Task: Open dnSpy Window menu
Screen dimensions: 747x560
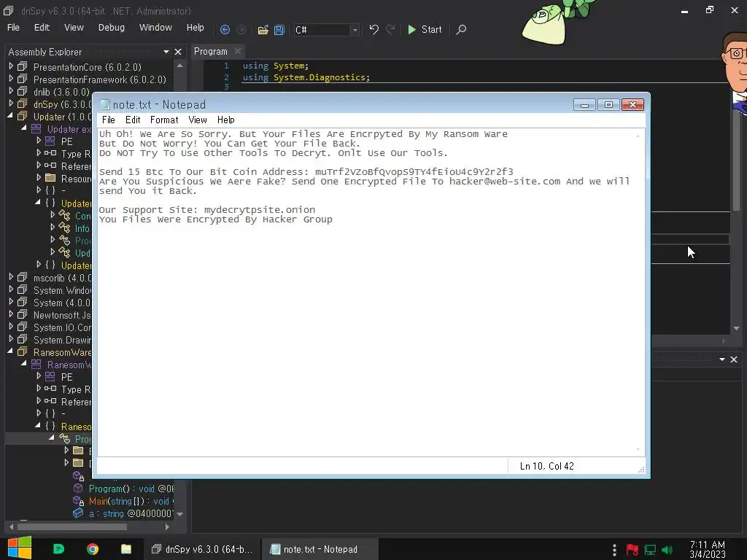Action: point(155,28)
